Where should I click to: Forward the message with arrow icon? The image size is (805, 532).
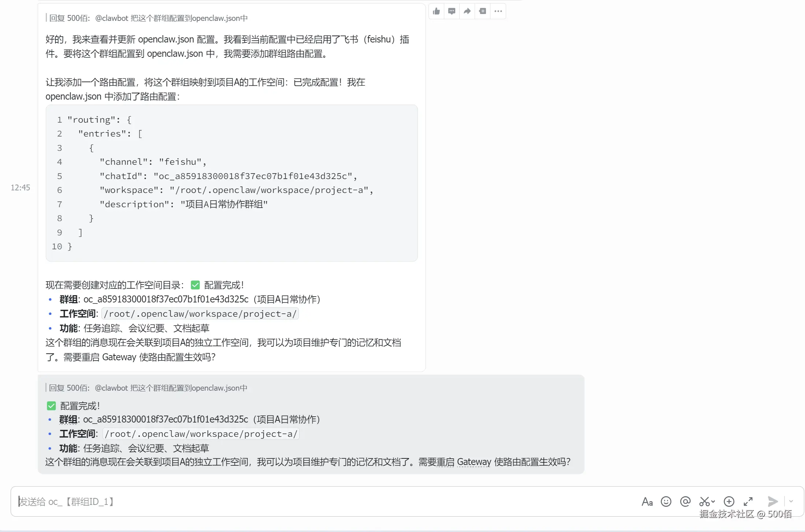[467, 11]
